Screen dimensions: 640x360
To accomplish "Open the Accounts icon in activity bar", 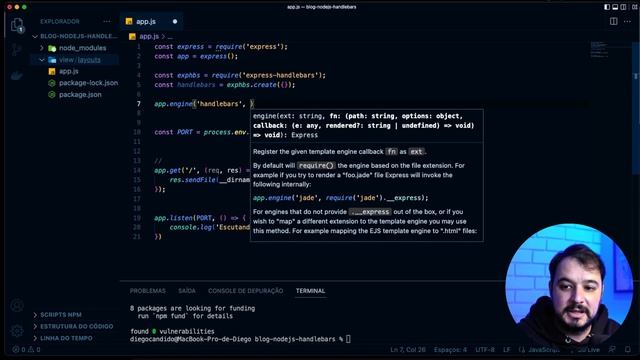I will [17, 305].
